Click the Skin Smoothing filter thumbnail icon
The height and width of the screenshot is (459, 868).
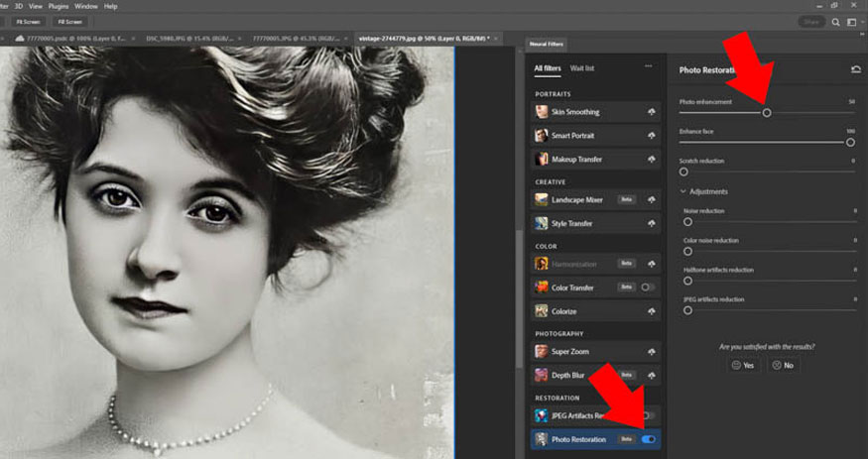tap(542, 112)
